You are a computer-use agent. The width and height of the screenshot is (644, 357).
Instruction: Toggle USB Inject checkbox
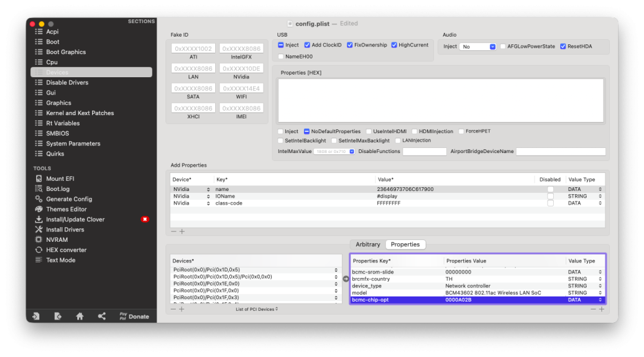(281, 45)
